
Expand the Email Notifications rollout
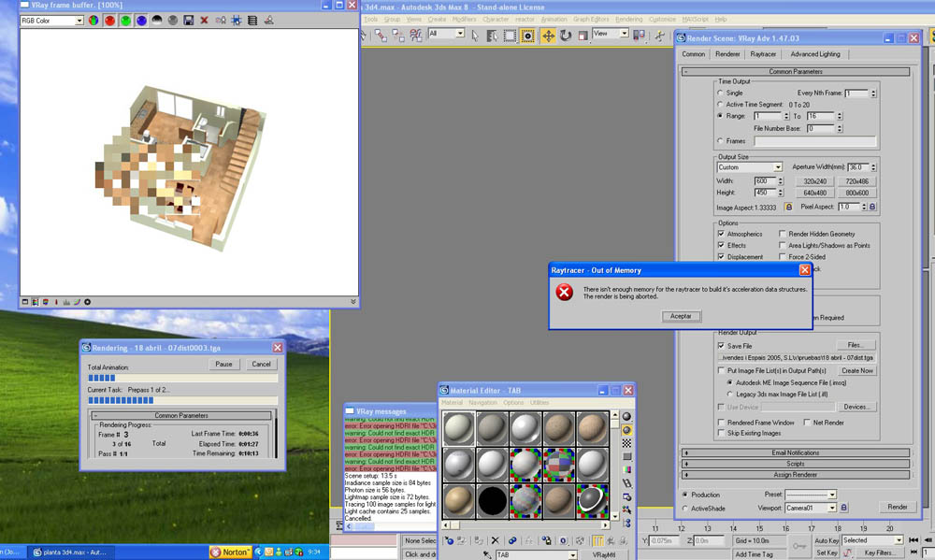796,452
